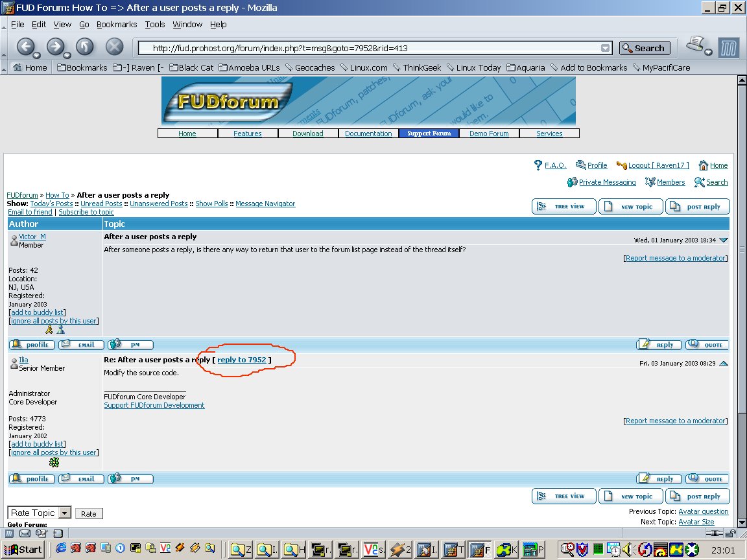Open the Tools menu
The image size is (747, 560).
tap(155, 24)
